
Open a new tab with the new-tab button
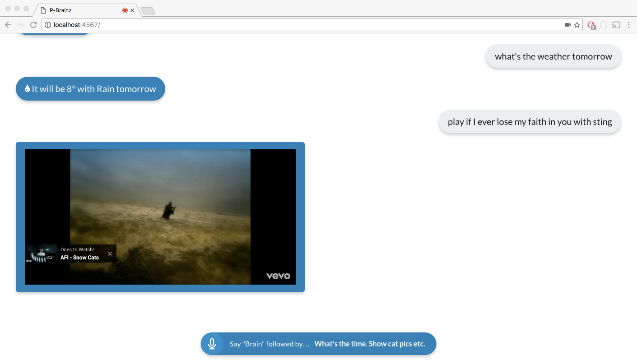148,11
